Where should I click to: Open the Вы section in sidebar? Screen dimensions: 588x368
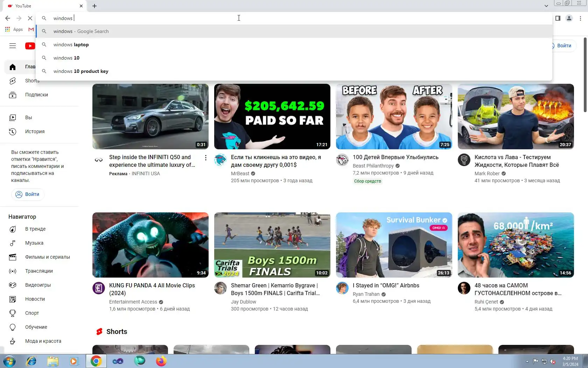39,117
